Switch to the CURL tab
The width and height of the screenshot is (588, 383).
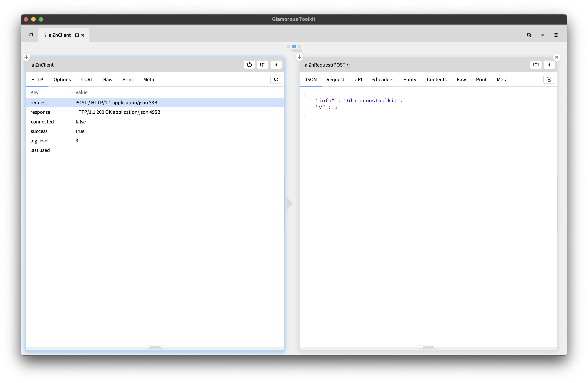tap(87, 79)
